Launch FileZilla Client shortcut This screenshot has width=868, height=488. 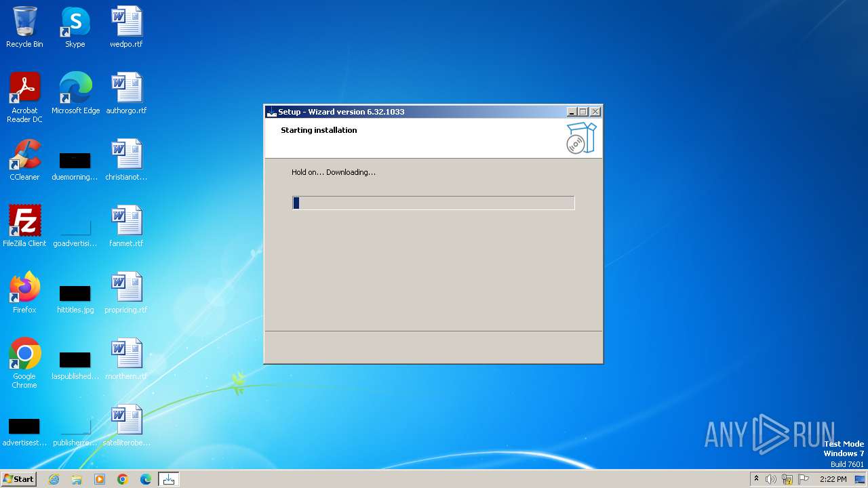click(x=24, y=226)
